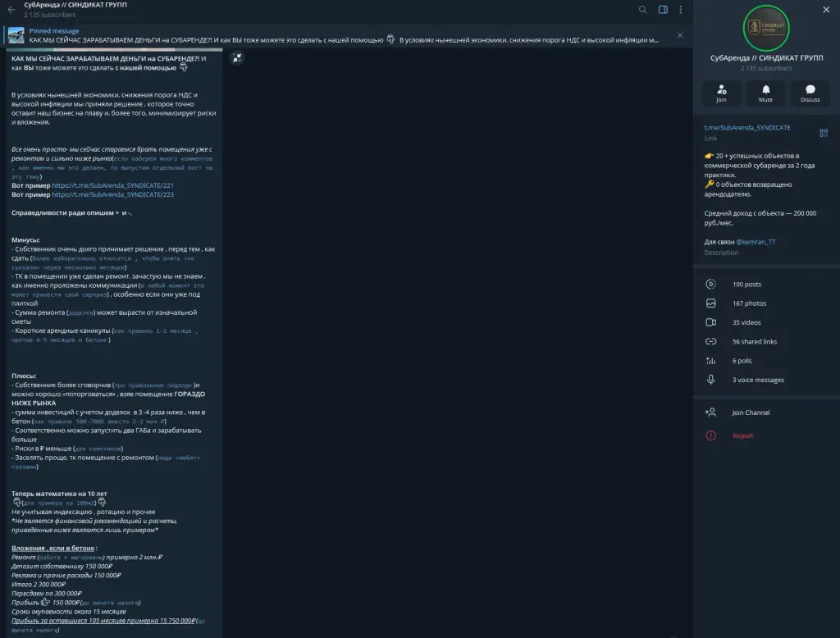This screenshot has width=840, height=638.
Task: Open the Discuss group
Action: pyautogui.click(x=810, y=93)
